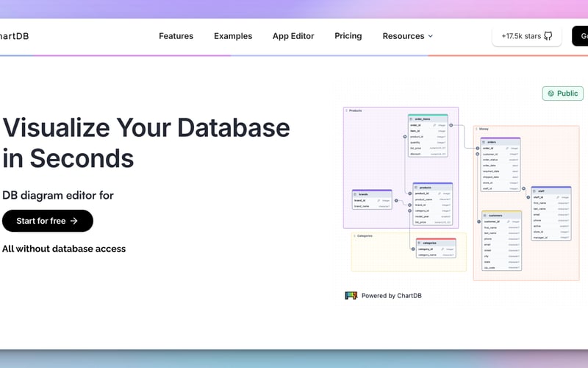Image resolution: width=588 pixels, height=368 pixels.
Task: Click the Products area label
Action: [356, 111]
